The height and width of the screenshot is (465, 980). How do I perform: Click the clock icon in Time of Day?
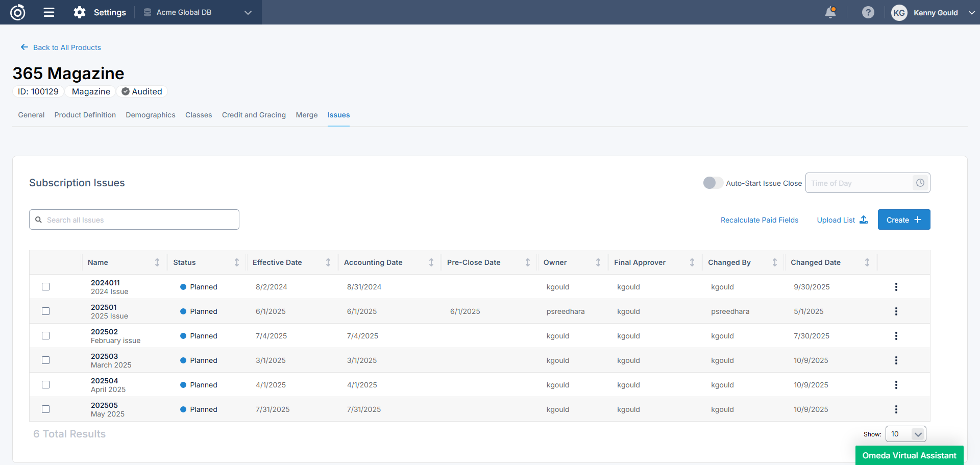[920, 183]
